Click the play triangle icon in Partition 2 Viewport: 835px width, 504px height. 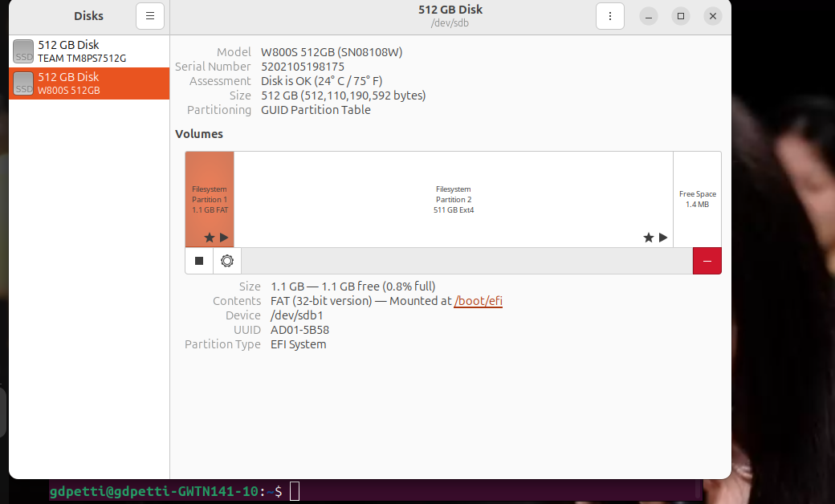pyautogui.click(x=663, y=238)
